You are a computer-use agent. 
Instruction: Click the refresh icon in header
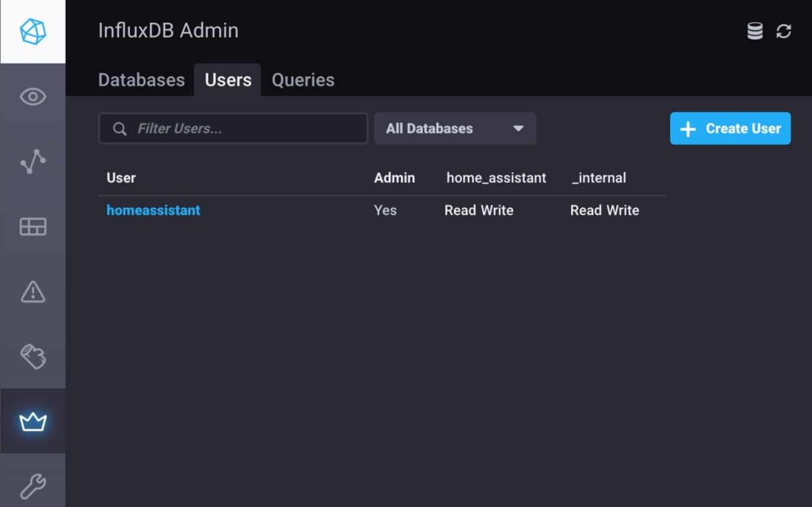click(783, 31)
